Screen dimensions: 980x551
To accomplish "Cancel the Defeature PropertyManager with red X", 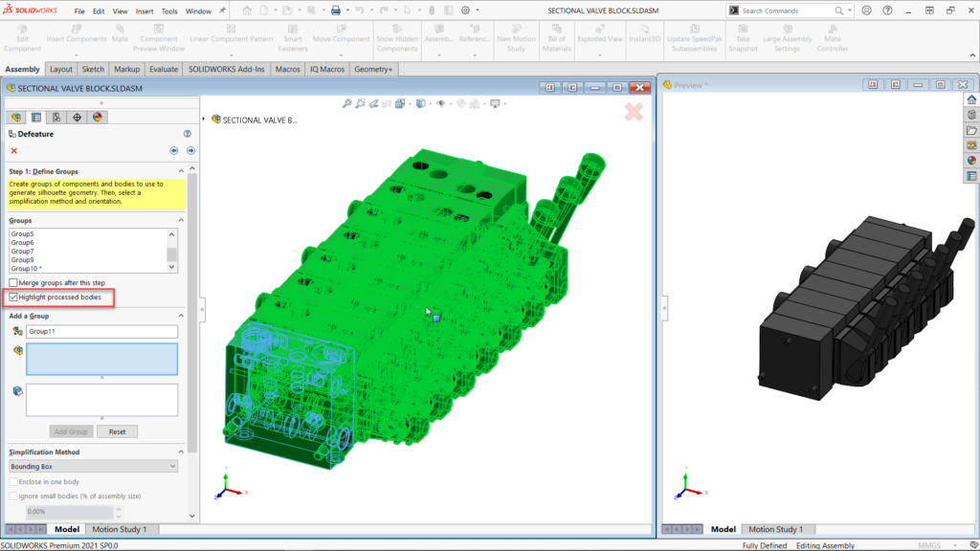I will (13, 150).
